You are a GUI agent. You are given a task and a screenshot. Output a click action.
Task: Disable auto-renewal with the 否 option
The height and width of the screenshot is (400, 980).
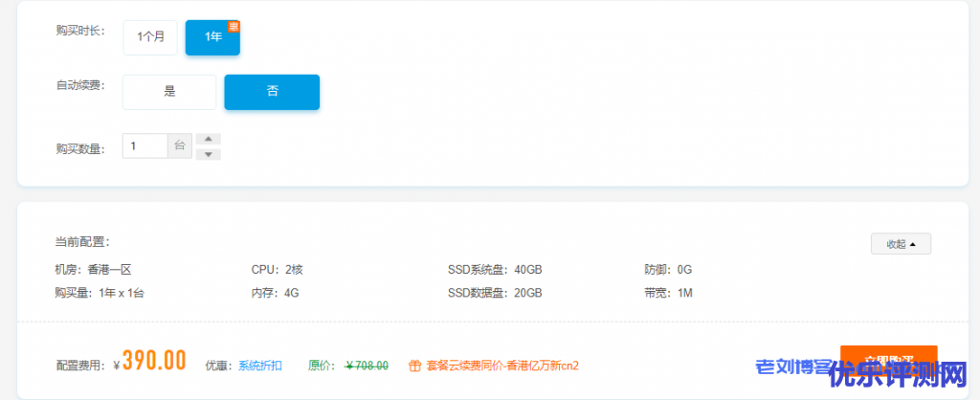[x=272, y=92]
